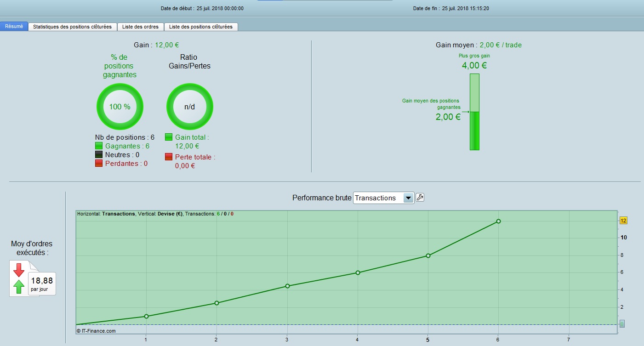Click the red and green order arrows icon

[x=19, y=278]
